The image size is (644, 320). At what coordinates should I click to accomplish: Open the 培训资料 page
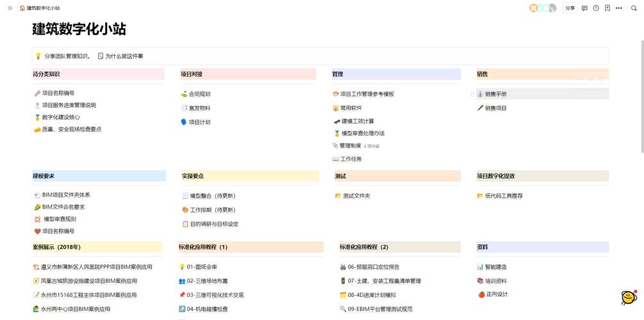pos(491,281)
